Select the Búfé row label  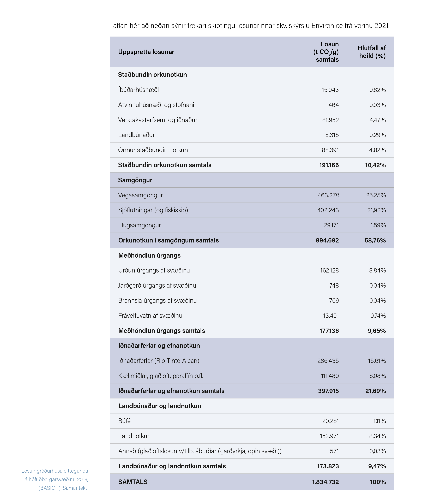tap(124, 421)
